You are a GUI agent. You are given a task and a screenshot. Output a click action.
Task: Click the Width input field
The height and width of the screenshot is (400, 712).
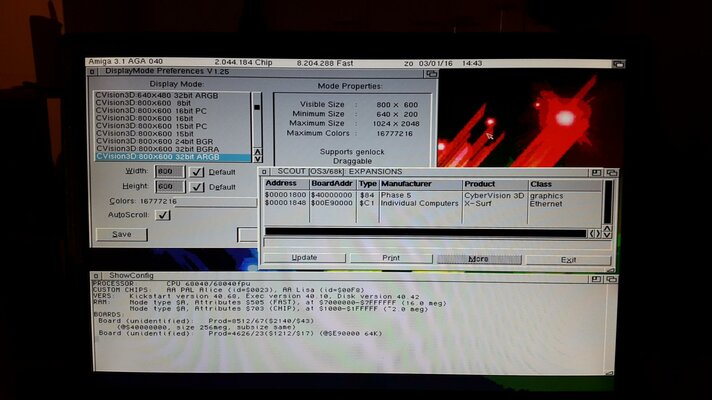pyautogui.click(x=167, y=172)
